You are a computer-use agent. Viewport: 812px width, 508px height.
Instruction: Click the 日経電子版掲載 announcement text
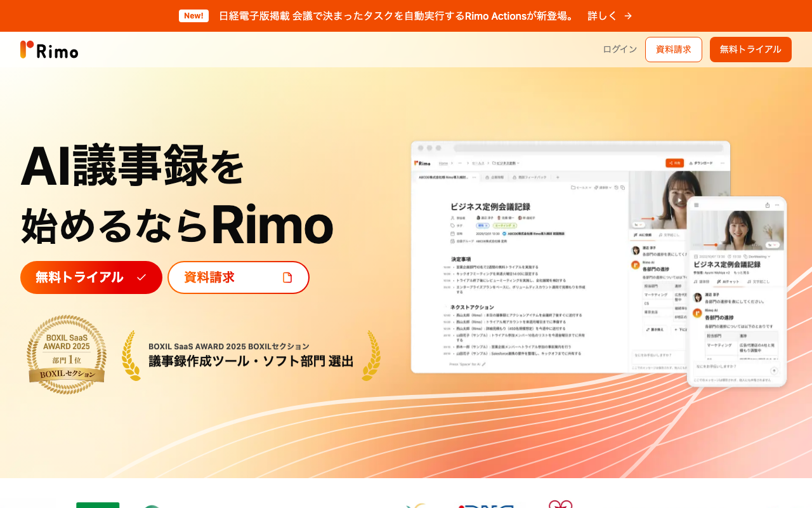[x=396, y=16]
